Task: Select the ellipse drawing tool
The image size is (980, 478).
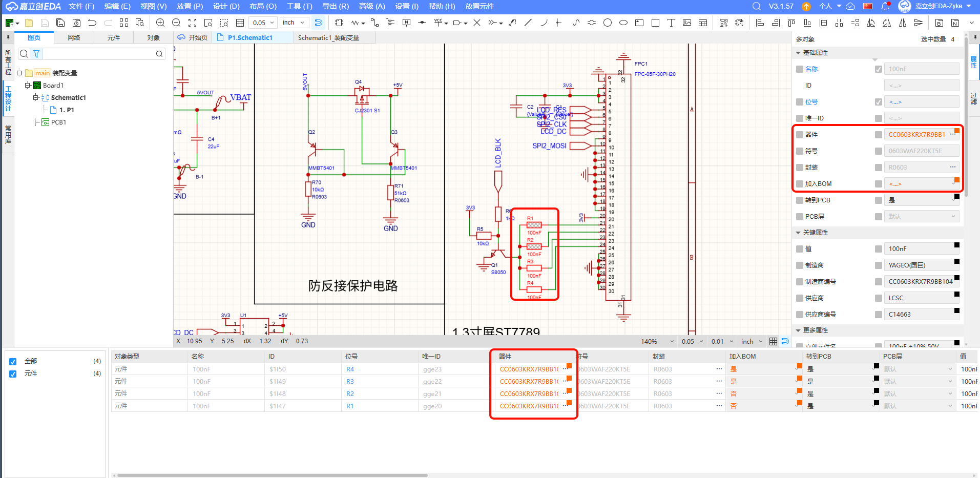Action: (x=623, y=23)
